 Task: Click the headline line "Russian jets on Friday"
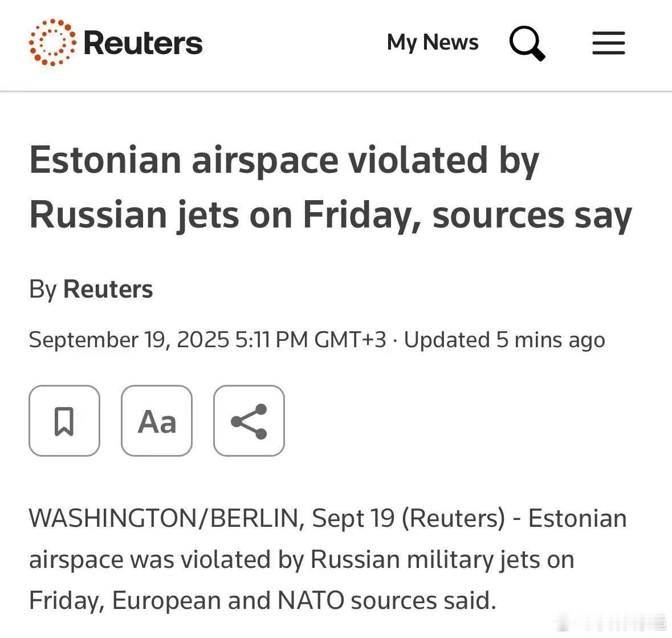(x=330, y=216)
